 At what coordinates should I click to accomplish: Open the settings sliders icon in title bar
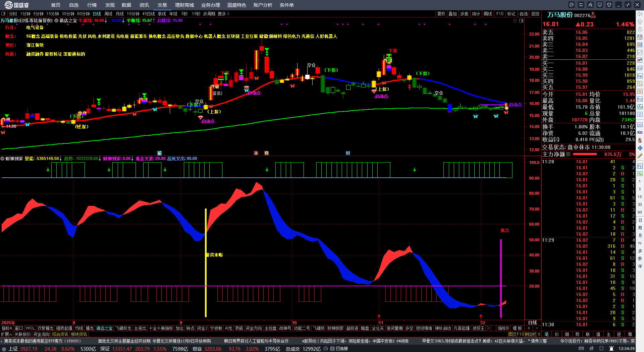(581, 5)
